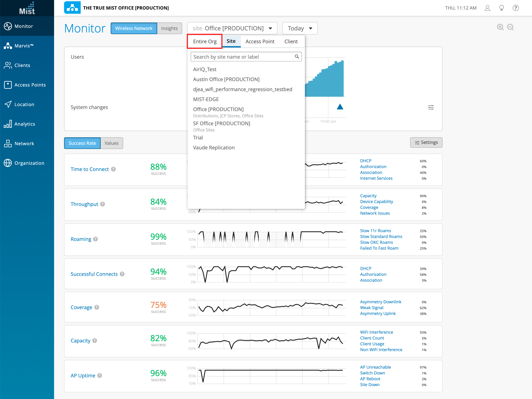Select the Entire Org tab

[x=205, y=41]
